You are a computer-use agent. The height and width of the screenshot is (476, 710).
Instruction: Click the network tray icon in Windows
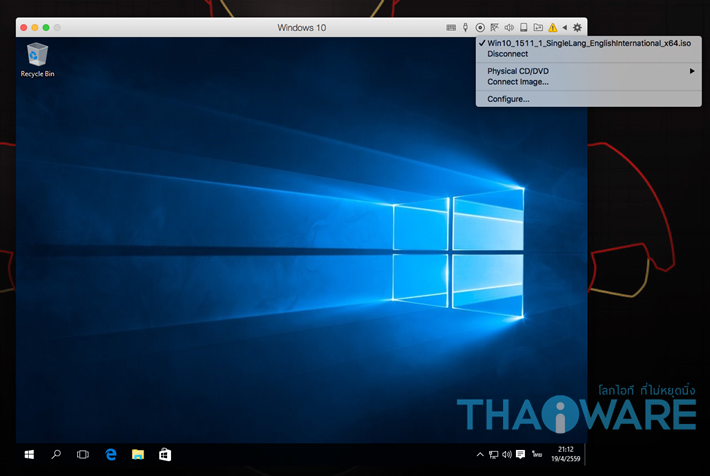tap(494, 454)
